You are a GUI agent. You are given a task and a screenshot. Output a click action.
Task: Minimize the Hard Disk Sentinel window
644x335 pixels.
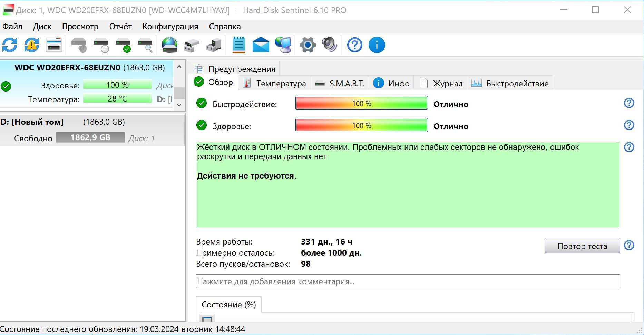point(564,10)
